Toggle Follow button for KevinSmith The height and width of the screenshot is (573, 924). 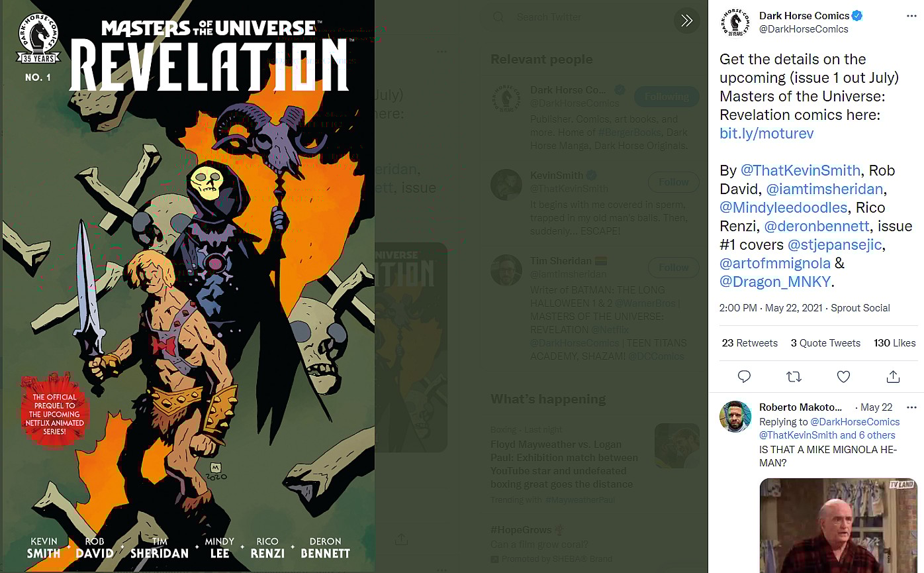click(x=674, y=182)
